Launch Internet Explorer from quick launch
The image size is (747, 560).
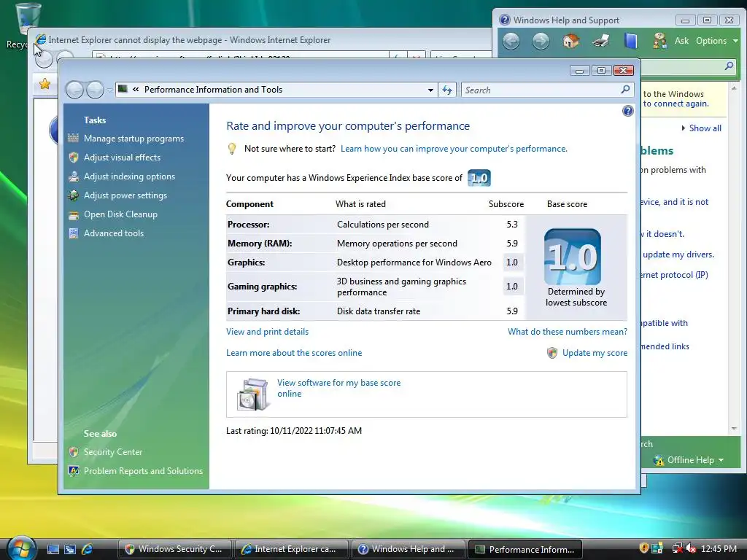tap(87, 549)
